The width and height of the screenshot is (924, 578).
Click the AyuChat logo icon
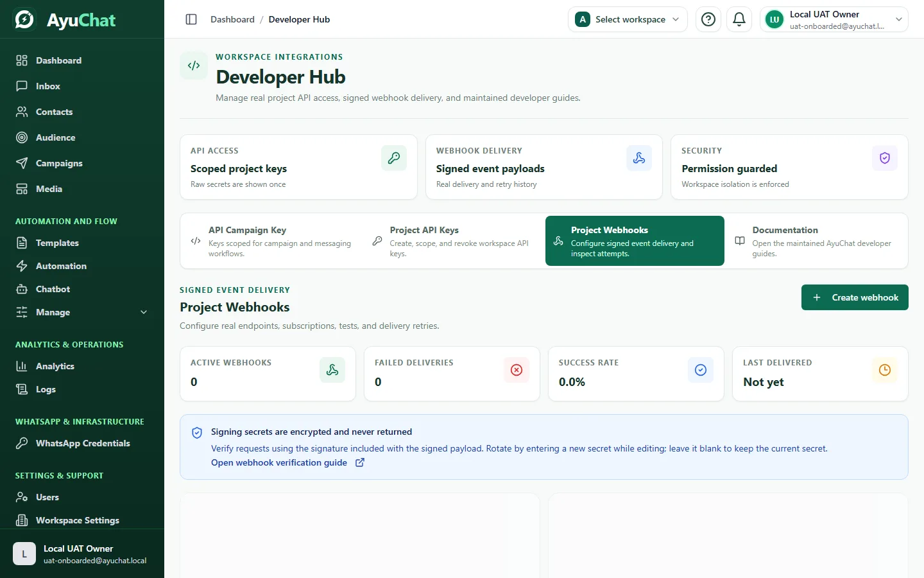[24, 19]
